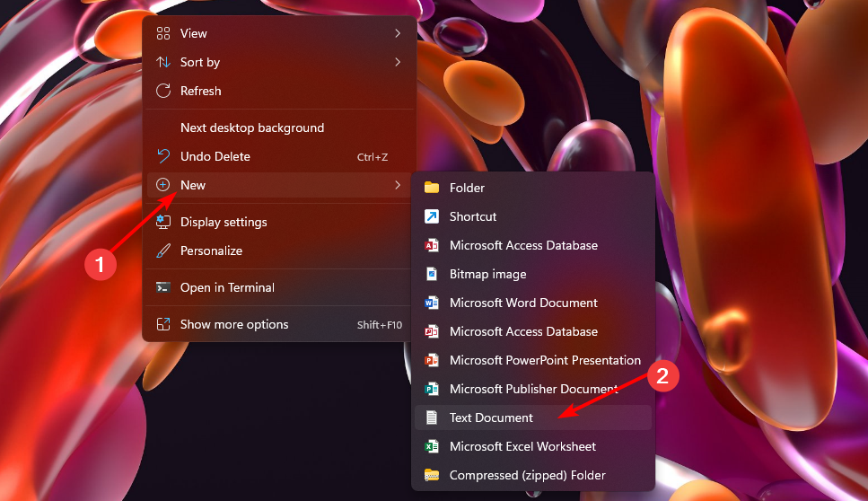
Task: Click the Shortcut arrow icon
Action: [x=431, y=216]
